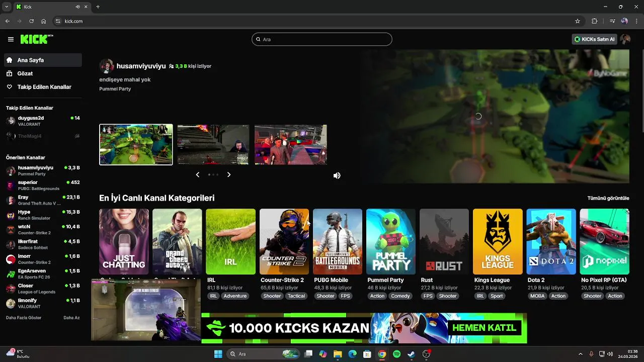Go to Ana Sayfa in sidebar

(43, 60)
